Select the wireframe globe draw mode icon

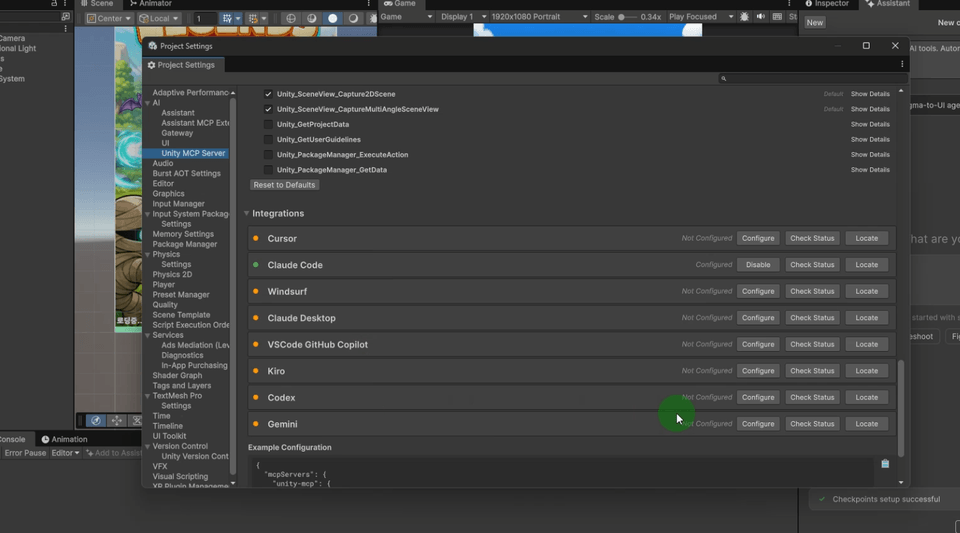(291, 18)
